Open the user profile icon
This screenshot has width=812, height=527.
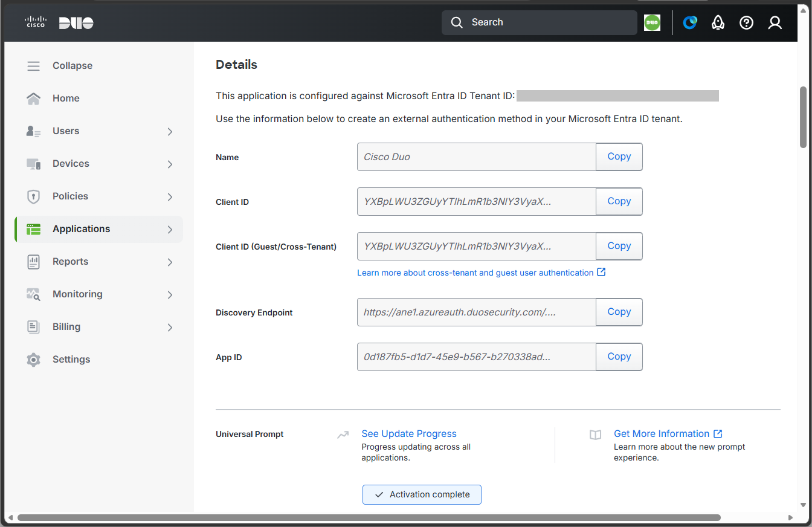pyautogui.click(x=775, y=22)
